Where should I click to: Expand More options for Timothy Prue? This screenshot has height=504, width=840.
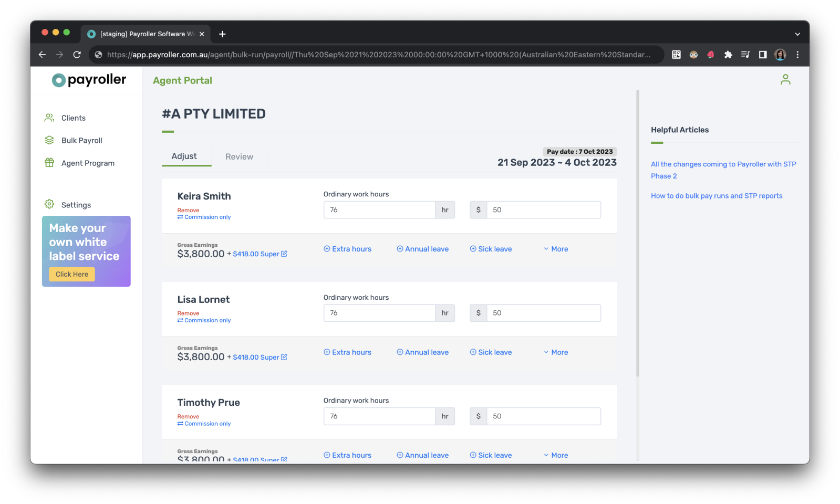tap(556, 456)
